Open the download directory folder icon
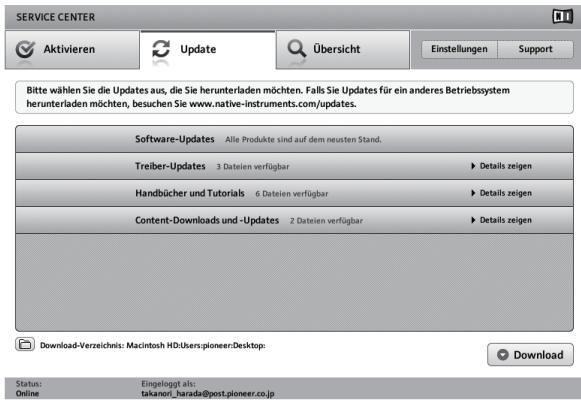The height and width of the screenshot is (400, 581). click(x=25, y=344)
